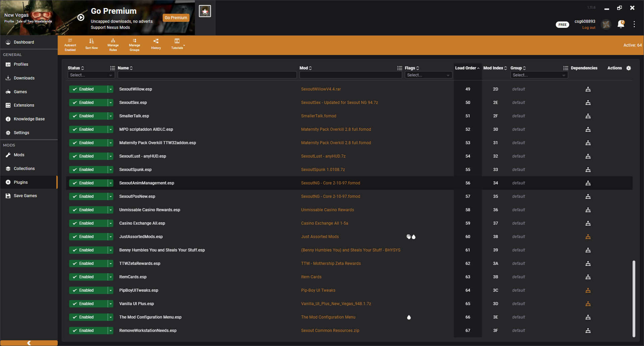Image resolution: width=644 pixels, height=346 pixels.
Task: Expand status dropdown arrow for JustAssortedMods.esp
Action: tap(111, 237)
